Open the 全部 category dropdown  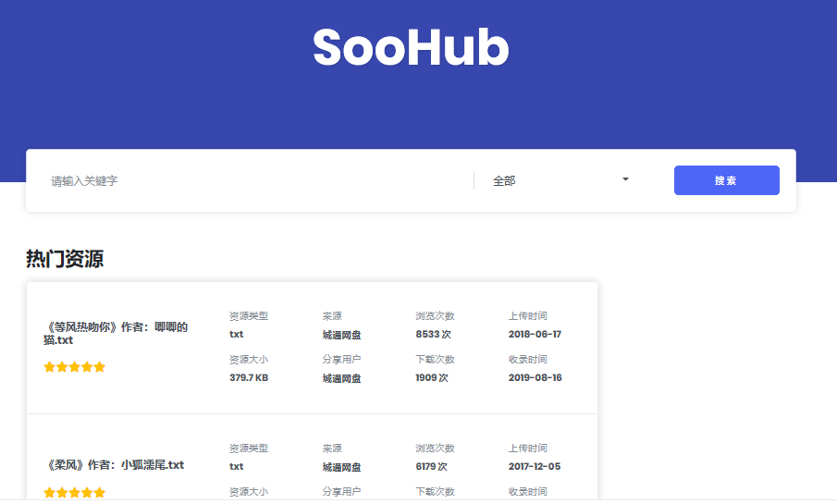click(560, 181)
